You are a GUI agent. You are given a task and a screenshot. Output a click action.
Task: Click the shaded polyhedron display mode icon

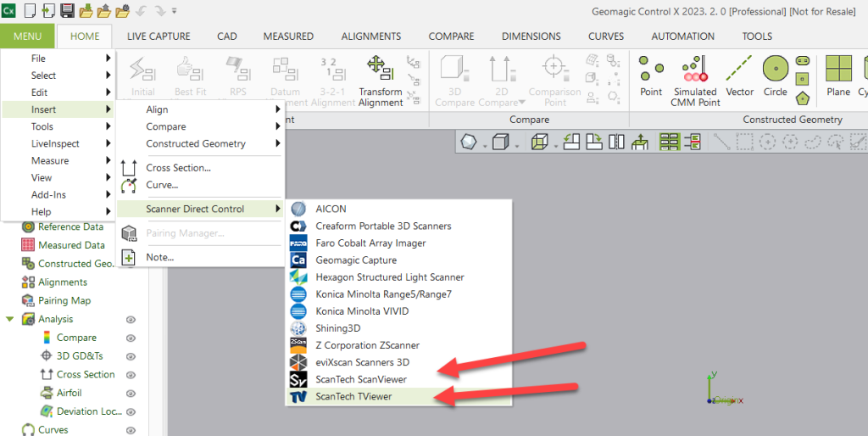[469, 143]
